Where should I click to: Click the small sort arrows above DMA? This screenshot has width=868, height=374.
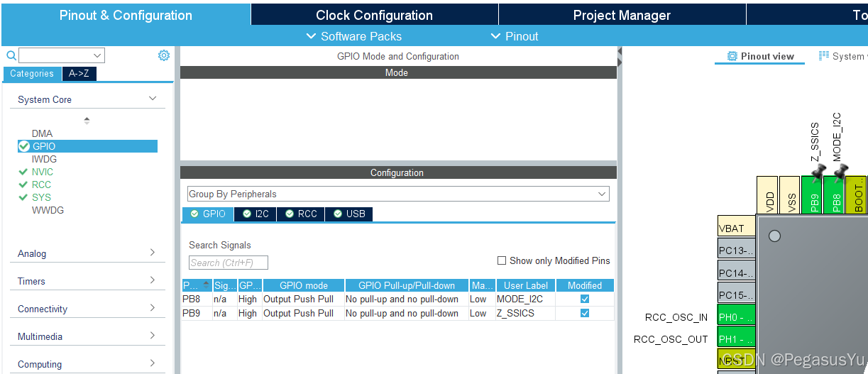coord(87,121)
